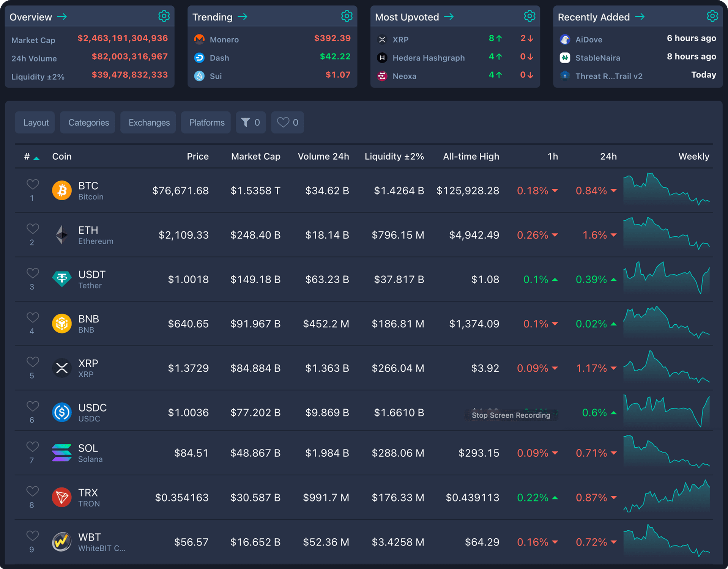Show favorites via heart button with 0
728x569 pixels.
[287, 123]
